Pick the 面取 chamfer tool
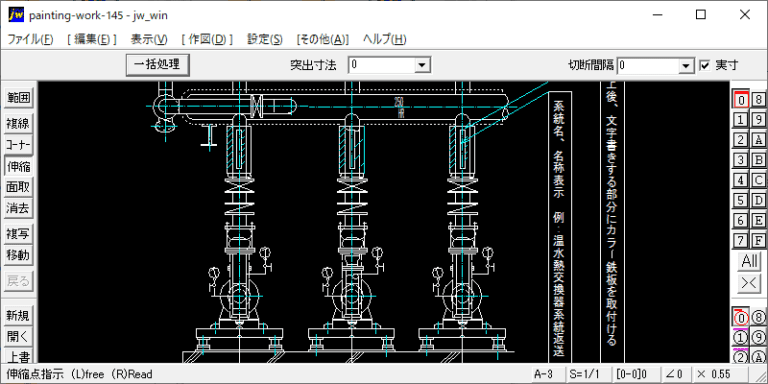This screenshot has width=768, height=384. click(18, 187)
